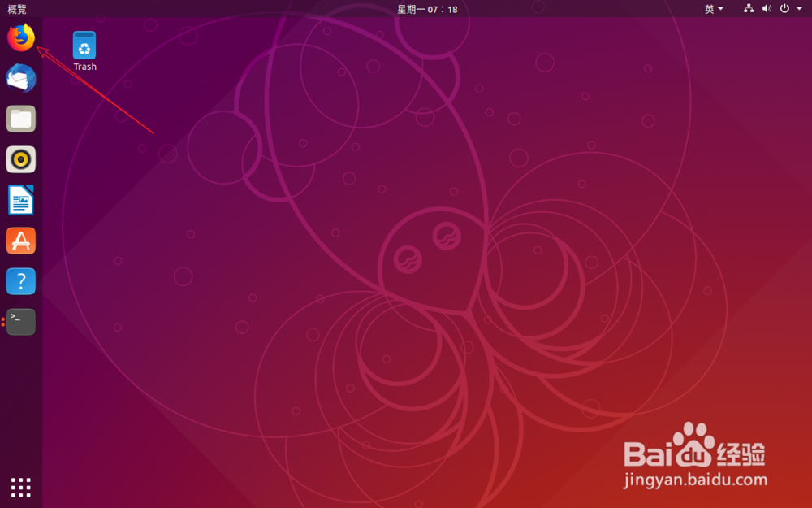This screenshot has height=508, width=812.
Task: Open the system menu dropdown arrow
Action: point(799,8)
